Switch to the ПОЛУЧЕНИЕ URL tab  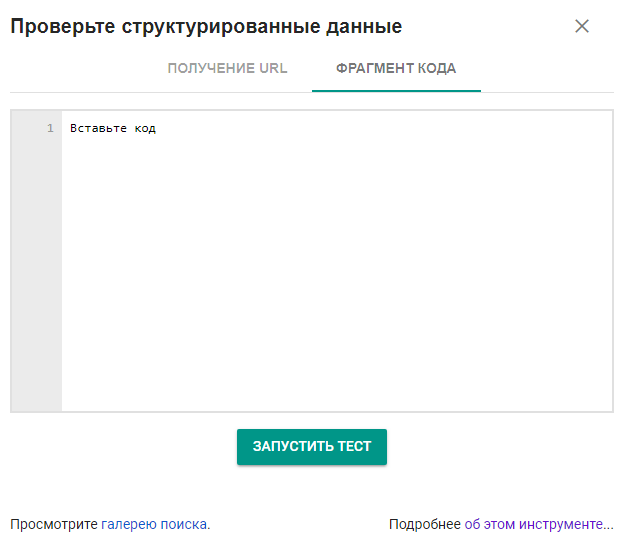click(x=227, y=68)
